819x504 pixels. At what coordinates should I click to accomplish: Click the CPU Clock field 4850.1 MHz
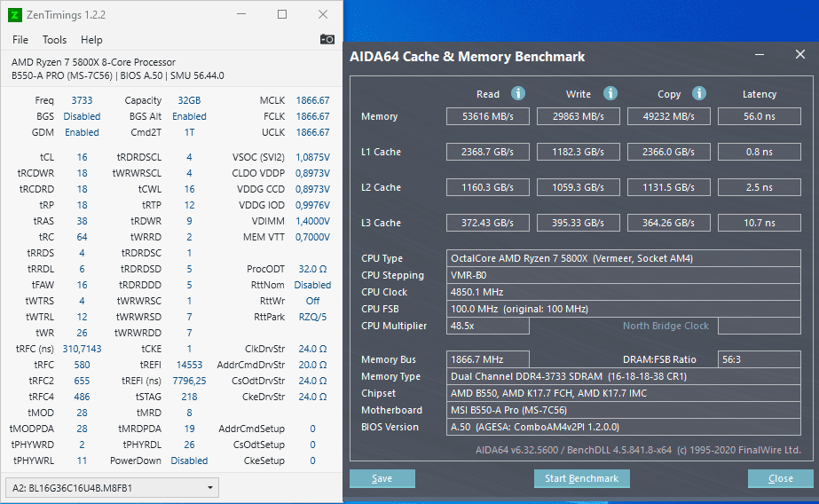tap(624, 292)
